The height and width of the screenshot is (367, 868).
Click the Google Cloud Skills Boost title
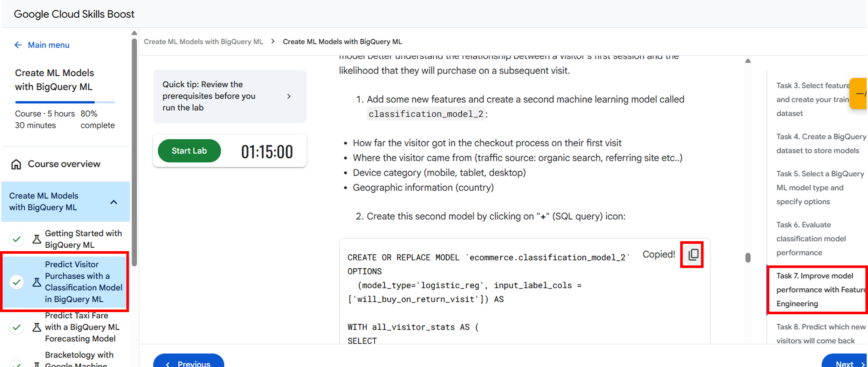click(74, 14)
